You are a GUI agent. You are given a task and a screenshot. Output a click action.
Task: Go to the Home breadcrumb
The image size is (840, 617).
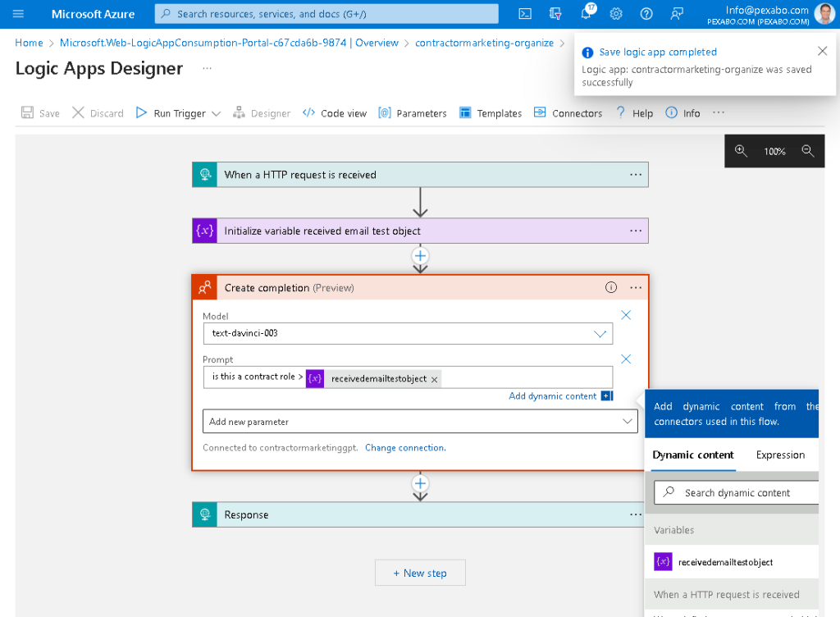29,43
